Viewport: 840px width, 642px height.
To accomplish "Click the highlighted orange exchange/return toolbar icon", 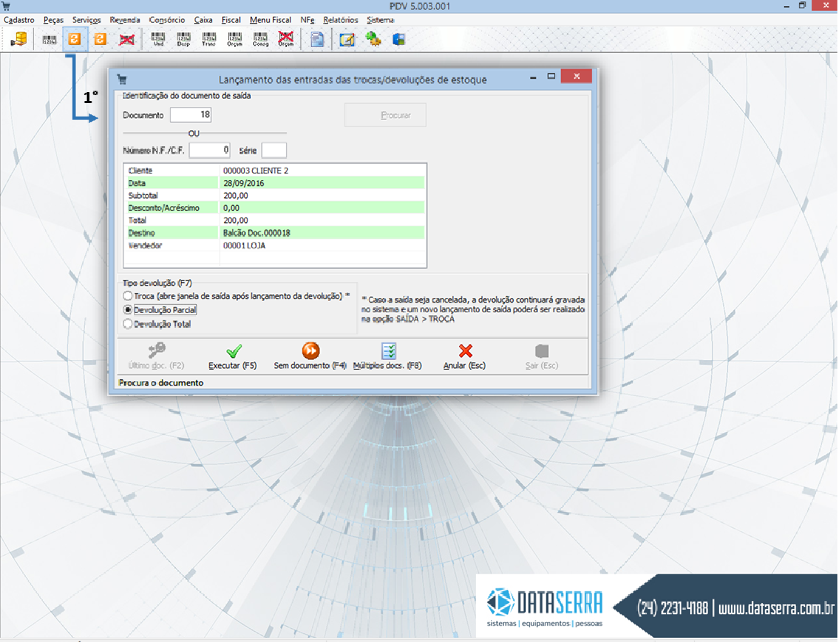I will pyautogui.click(x=75, y=40).
